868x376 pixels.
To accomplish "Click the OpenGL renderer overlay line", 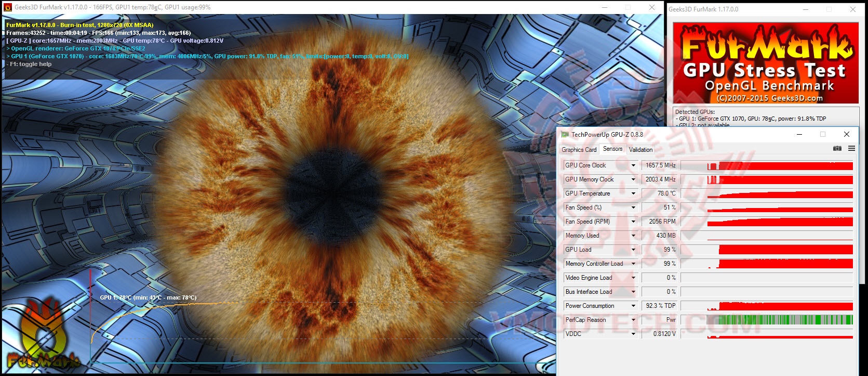I will tap(76, 48).
